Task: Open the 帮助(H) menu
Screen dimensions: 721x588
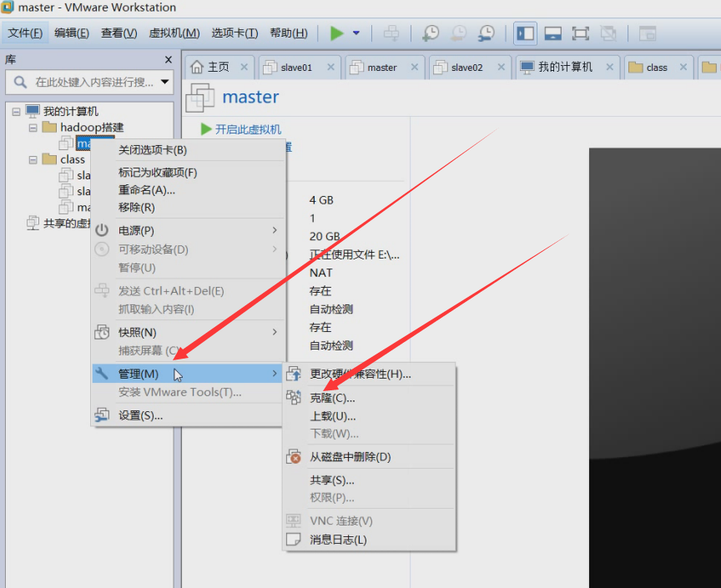Action: pyautogui.click(x=289, y=33)
